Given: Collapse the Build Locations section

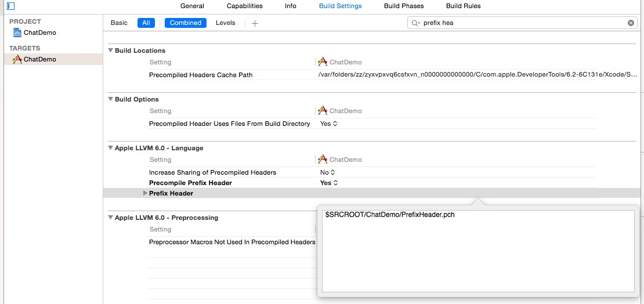Looking at the screenshot, I should [x=110, y=50].
